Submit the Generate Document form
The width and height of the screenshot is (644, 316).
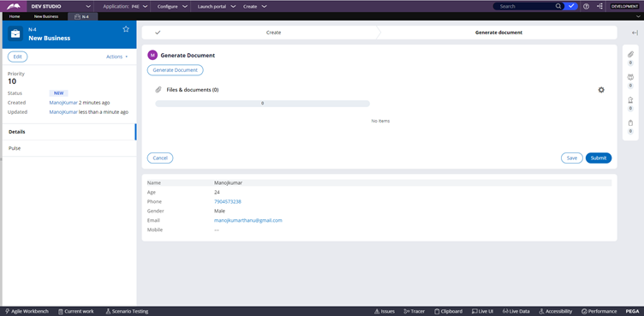599,158
